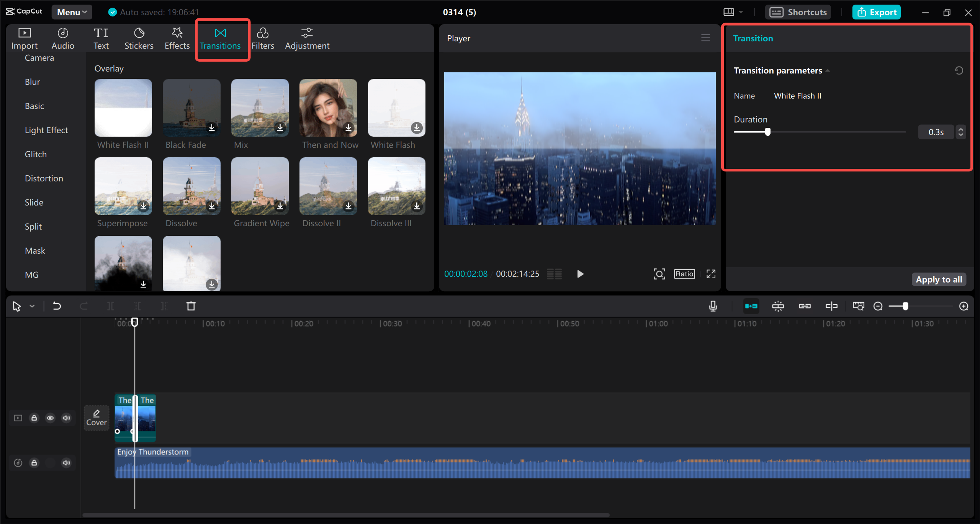Open the Stickers panel

pos(139,38)
